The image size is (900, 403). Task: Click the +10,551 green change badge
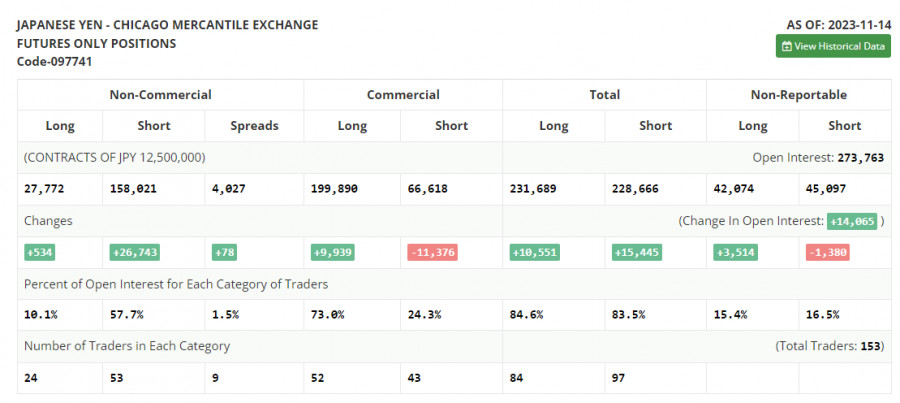(x=534, y=252)
